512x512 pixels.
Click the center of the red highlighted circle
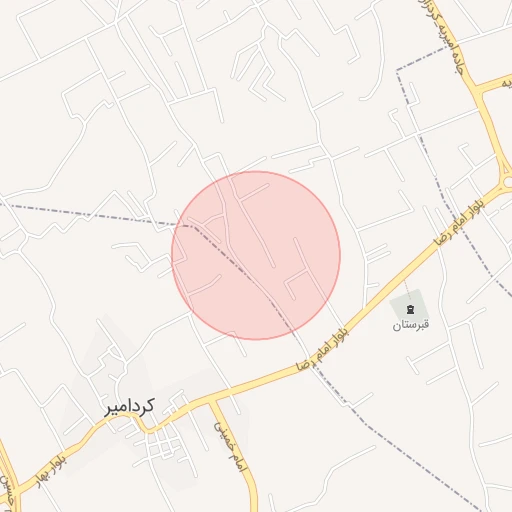(x=256, y=255)
